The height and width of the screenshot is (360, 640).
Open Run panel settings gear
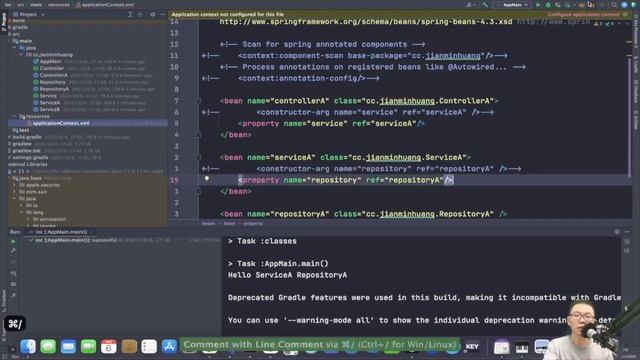pos(617,232)
